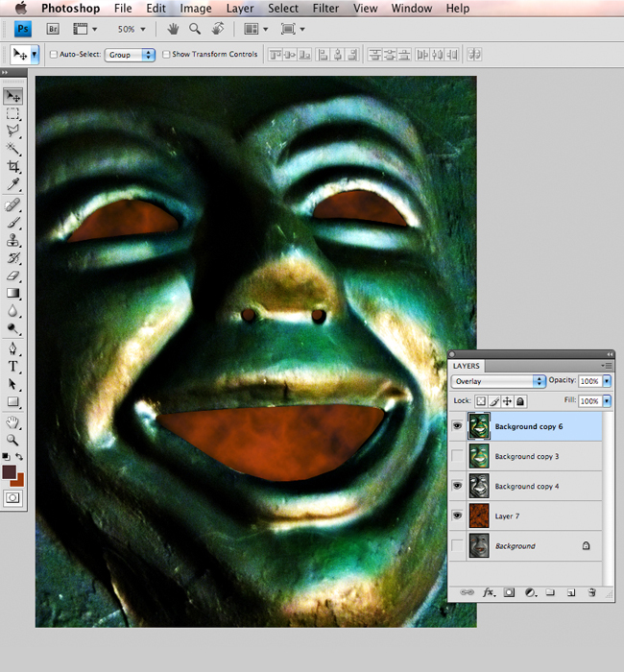Open the Apple menu
This screenshot has height=672, width=624.
(x=21, y=8)
